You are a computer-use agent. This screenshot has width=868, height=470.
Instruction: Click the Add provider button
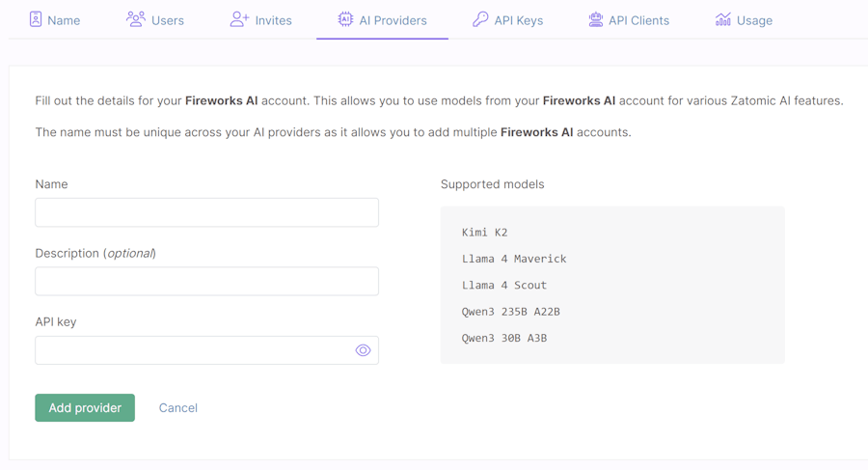tap(85, 408)
